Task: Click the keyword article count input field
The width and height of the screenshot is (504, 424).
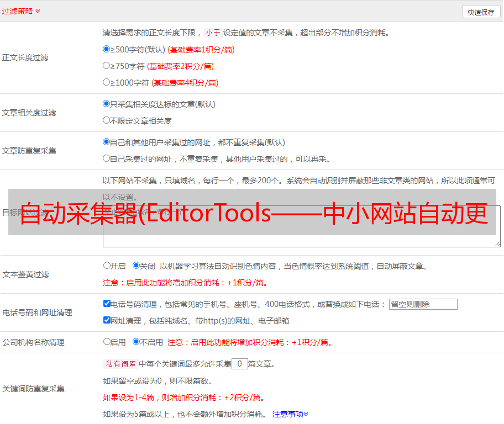Action: (x=240, y=364)
